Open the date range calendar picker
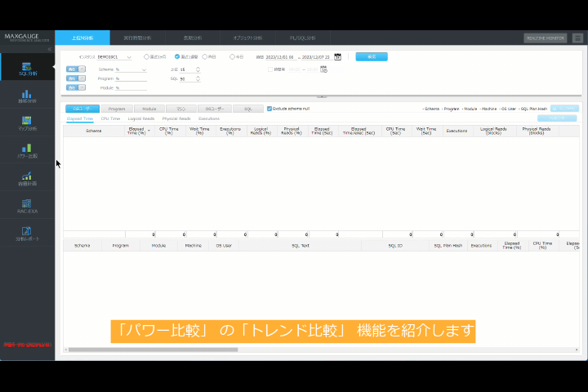This screenshot has height=392, width=588. pos(337,56)
